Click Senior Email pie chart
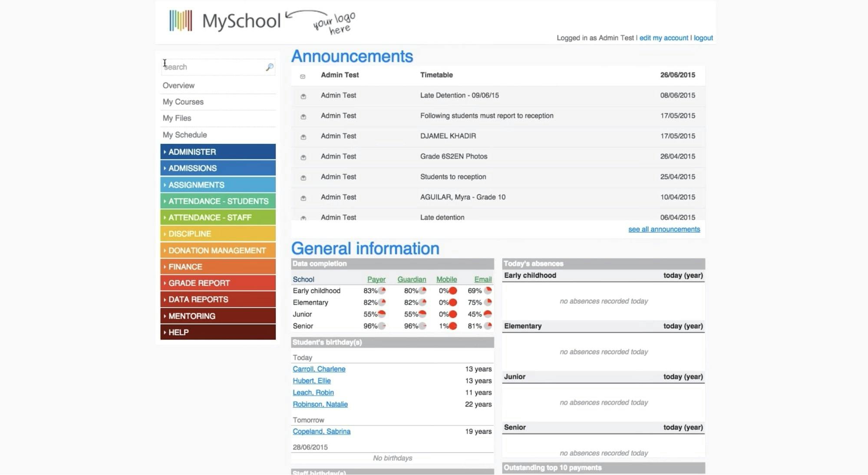 [x=488, y=326]
